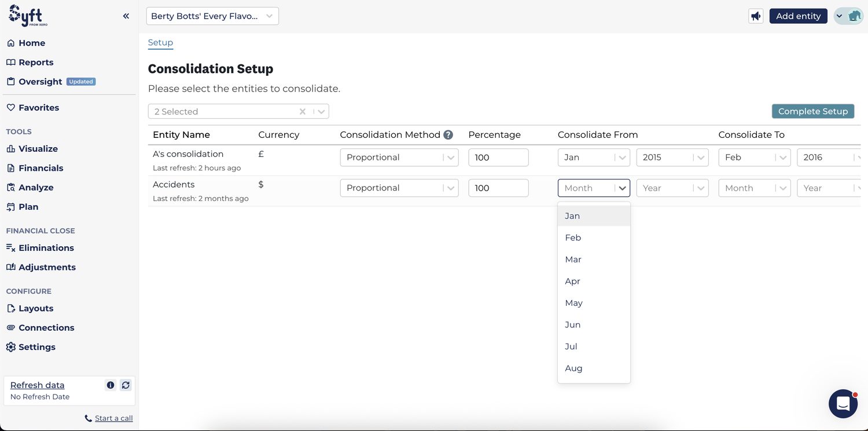Select Jun in the month list
The height and width of the screenshot is (431, 868).
tap(594, 324)
